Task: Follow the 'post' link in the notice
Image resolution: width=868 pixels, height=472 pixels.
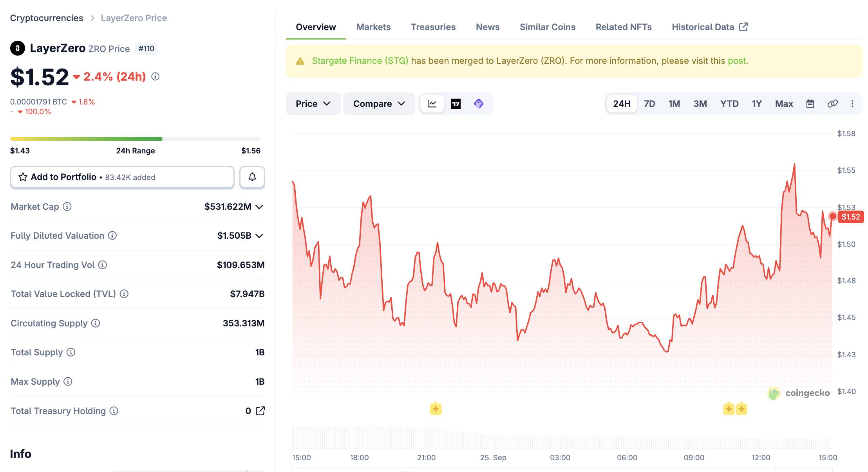Action: pyautogui.click(x=737, y=61)
